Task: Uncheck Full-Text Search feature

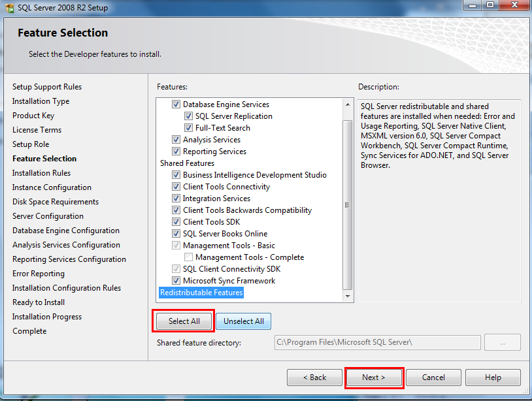Action: click(188, 128)
